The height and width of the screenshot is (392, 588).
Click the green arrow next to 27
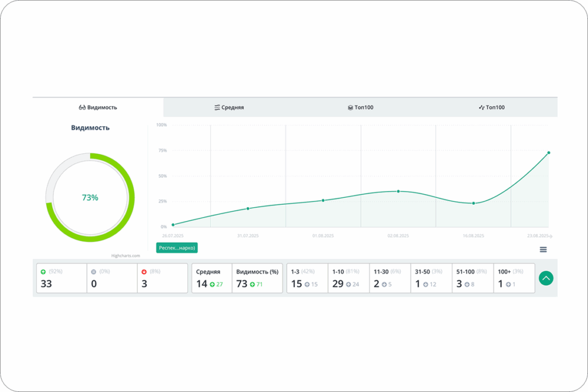[212, 285]
